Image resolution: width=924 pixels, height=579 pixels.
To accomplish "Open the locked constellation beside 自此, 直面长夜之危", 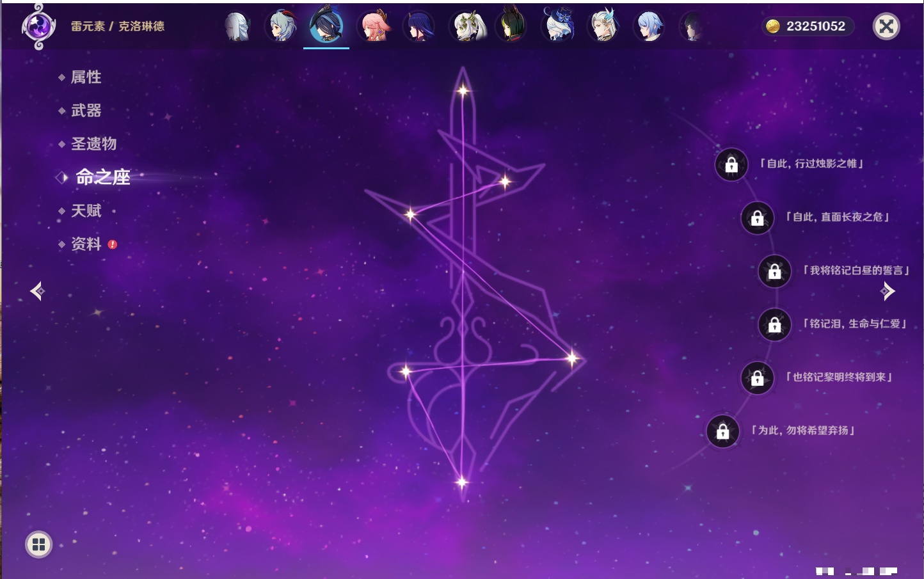I will click(x=757, y=218).
